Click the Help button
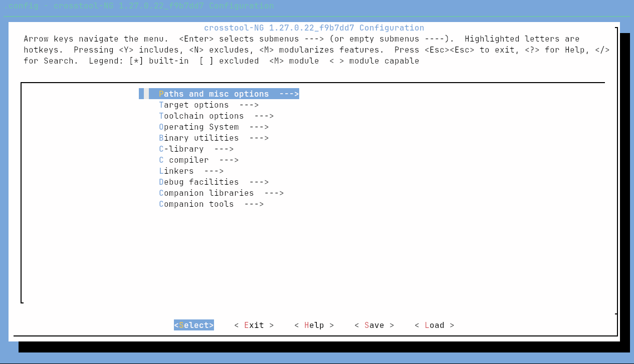The image size is (634, 364). tap(314, 325)
